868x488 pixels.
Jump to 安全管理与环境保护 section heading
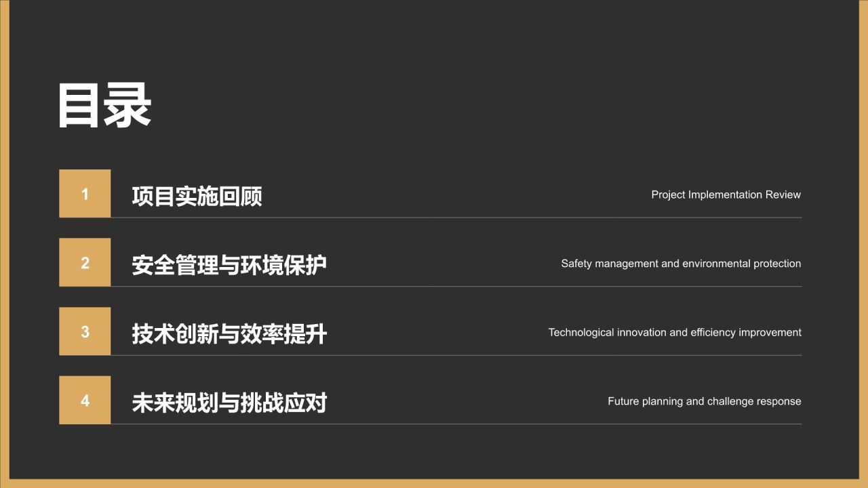pyautogui.click(x=229, y=264)
